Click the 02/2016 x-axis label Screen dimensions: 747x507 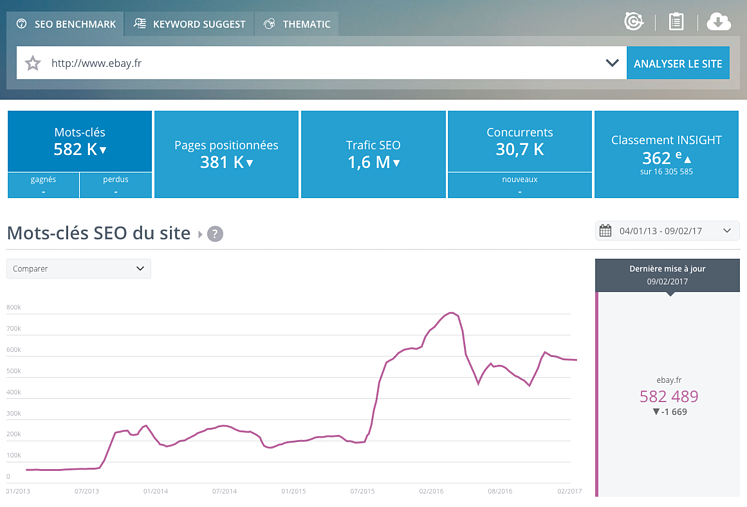point(431,491)
